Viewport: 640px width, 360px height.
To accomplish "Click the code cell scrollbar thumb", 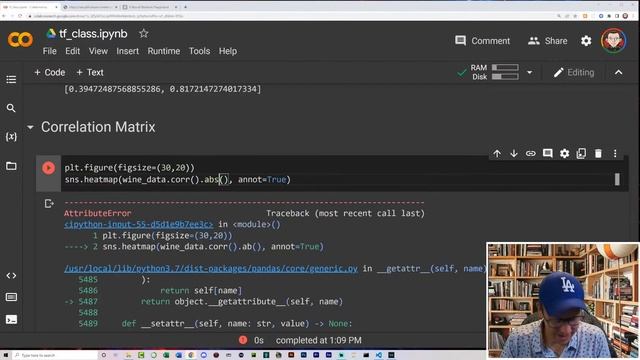I will coord(617,179).
